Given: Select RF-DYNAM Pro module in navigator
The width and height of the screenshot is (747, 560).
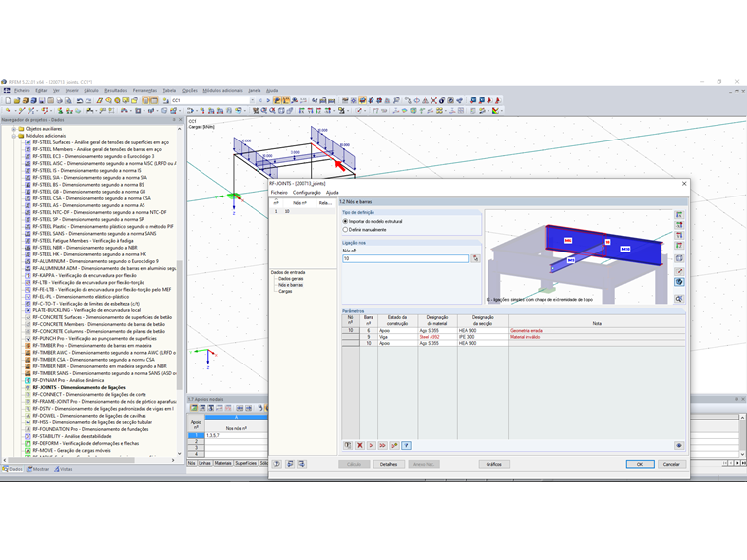Looking at the screenshot, I should [68, 380].
